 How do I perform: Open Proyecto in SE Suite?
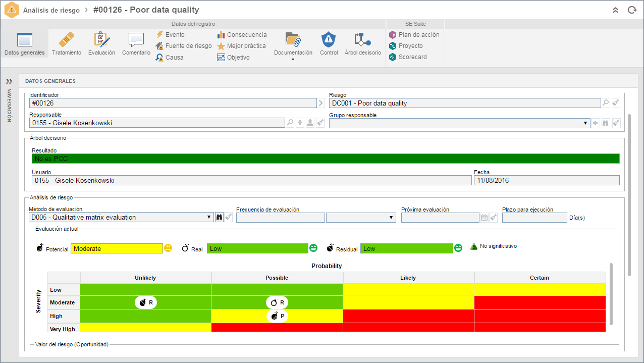406,46
